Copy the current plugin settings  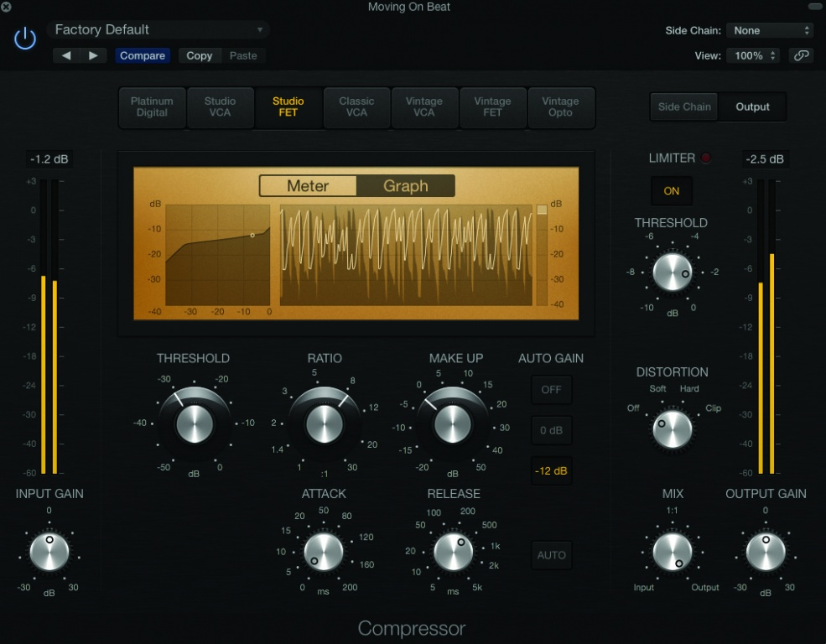click(x=199, y=55)
